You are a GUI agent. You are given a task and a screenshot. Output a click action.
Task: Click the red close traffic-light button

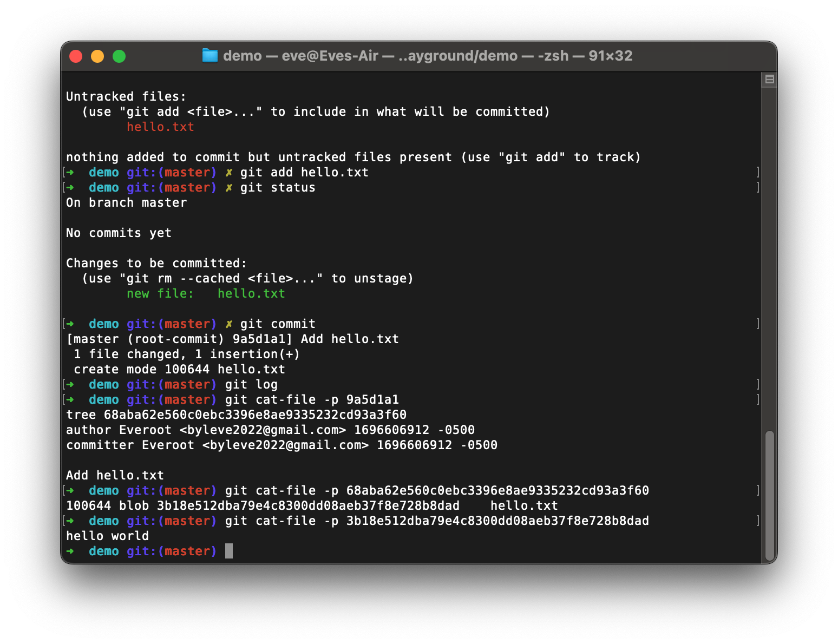[76, 56]
